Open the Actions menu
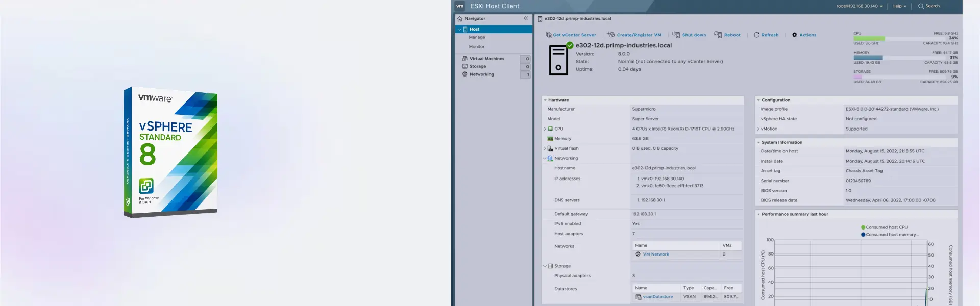Viewport: 980px width, 306px height. tap(804, 35)
